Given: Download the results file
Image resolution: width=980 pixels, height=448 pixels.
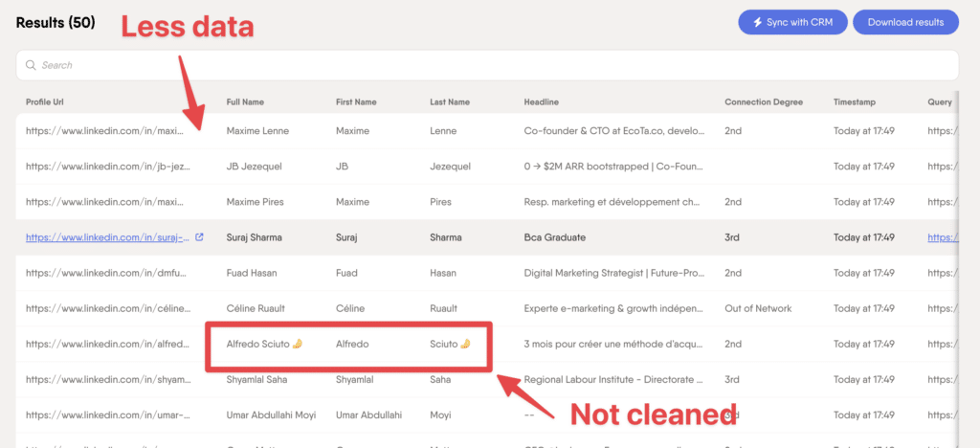Looking at the screenshot, I should tap(905, 22).
